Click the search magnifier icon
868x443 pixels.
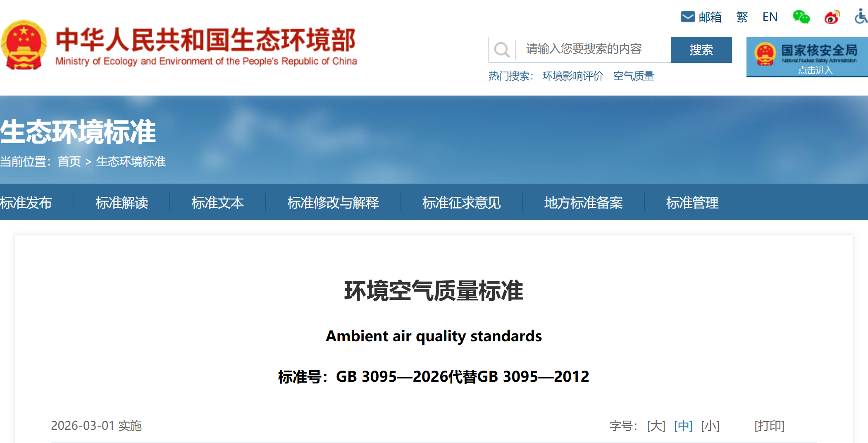(x=501, y=50)
